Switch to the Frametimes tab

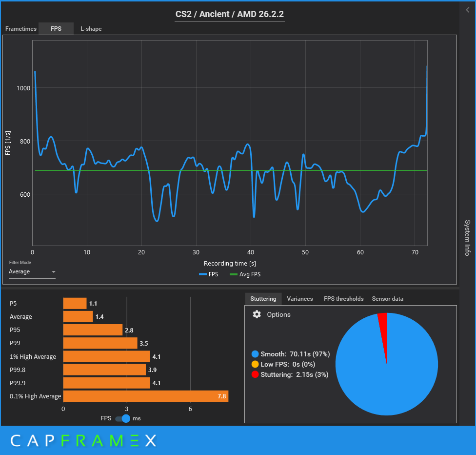pos(21,29)
